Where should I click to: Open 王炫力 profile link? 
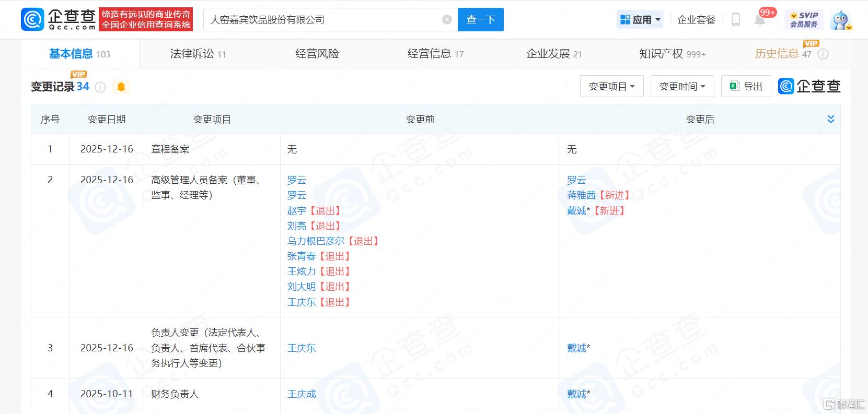point(302,271)
